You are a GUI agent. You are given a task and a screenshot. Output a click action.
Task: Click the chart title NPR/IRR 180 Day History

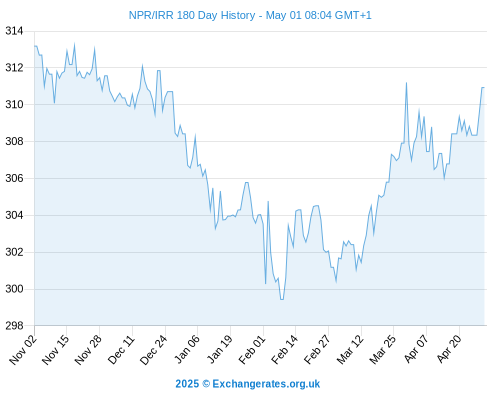(192, 15)
